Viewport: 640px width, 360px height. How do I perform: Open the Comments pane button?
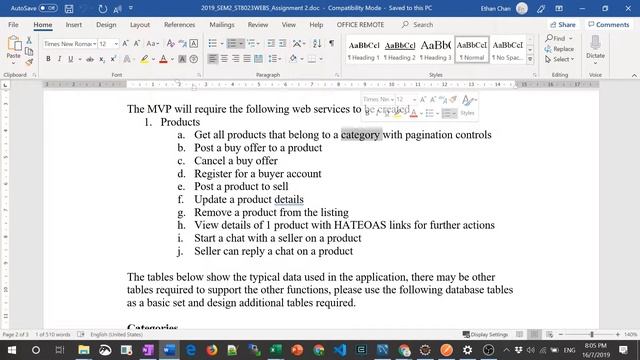pos(609,24)
